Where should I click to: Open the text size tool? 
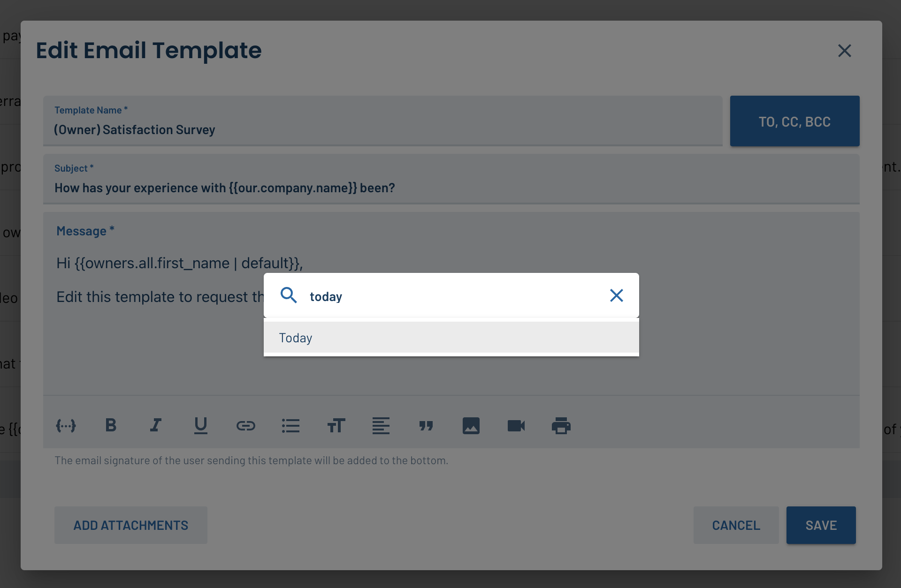pos(336,426)
